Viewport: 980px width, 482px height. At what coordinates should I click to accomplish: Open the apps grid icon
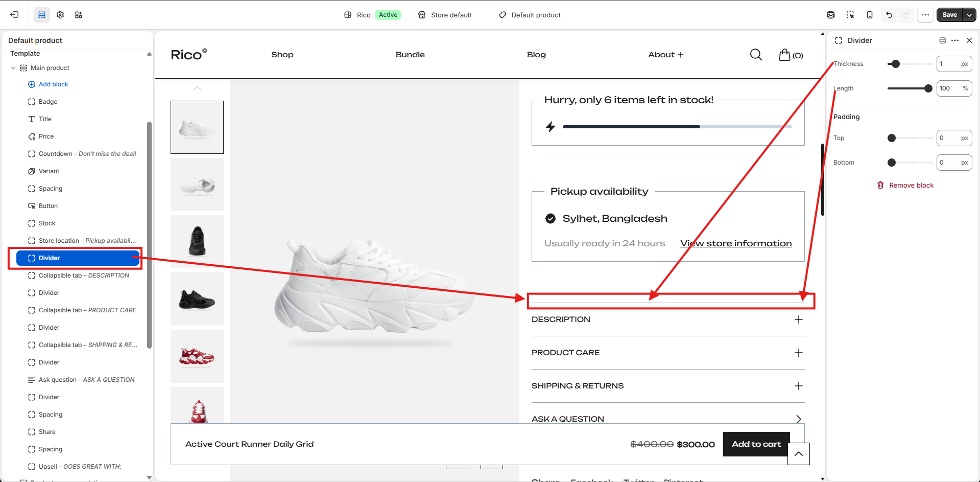coord(79,15)
